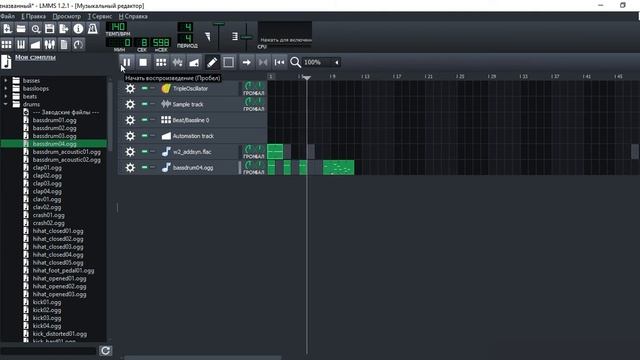
Task: Export the project with the export icon
Action: (64, 29)
